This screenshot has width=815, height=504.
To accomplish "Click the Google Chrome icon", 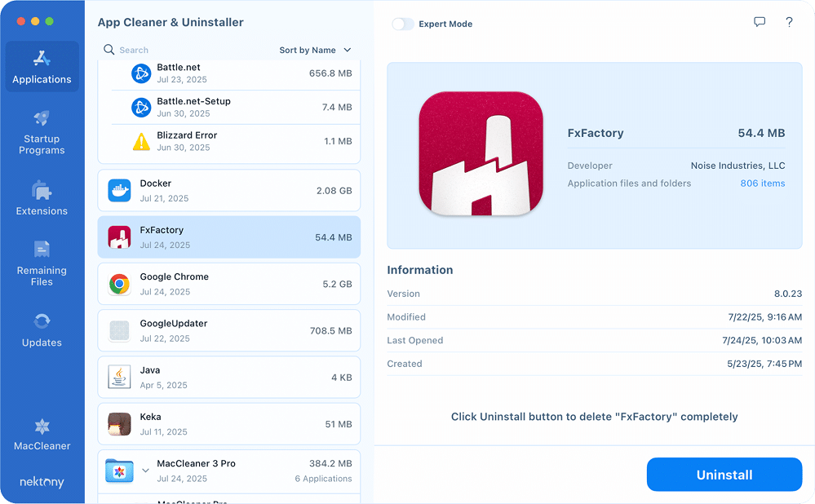I will click(x=120, y=285).
